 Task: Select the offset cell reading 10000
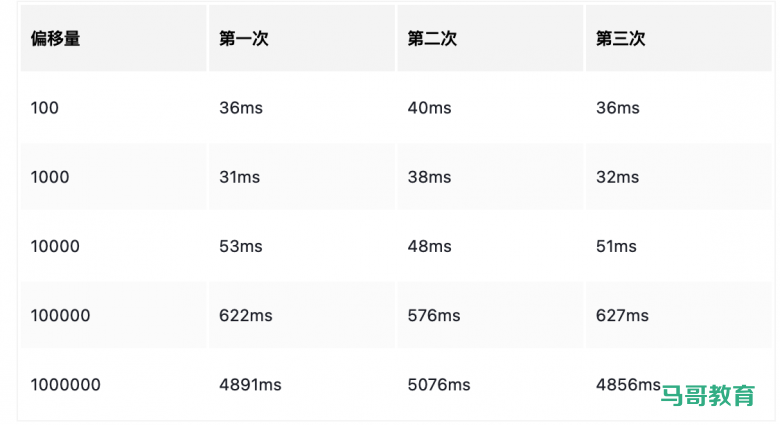(x=55, y=246)
